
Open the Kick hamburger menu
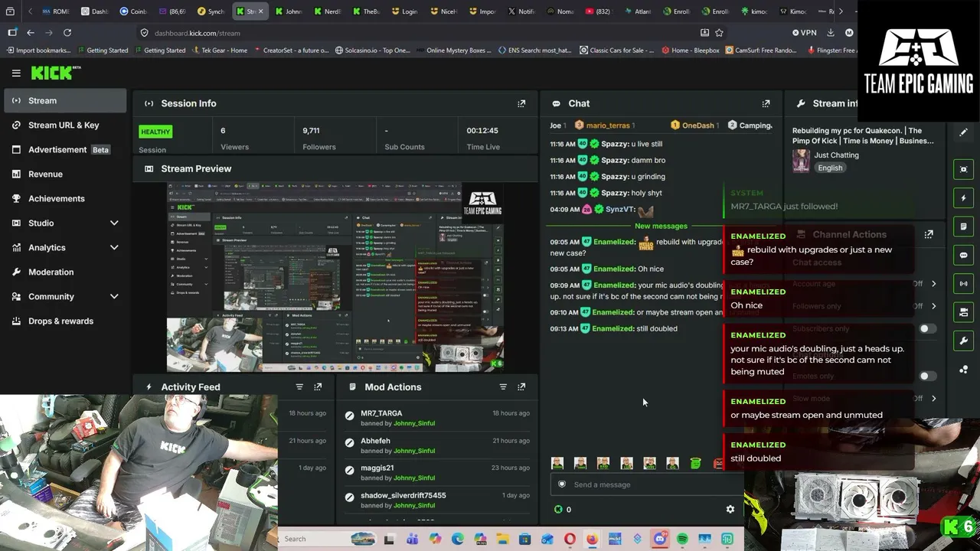16,73
